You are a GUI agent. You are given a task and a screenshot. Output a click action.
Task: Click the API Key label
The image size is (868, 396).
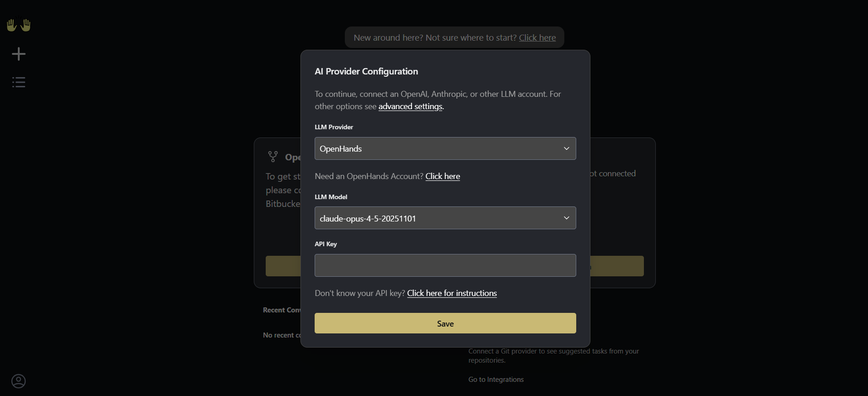[x=326, y=244]
